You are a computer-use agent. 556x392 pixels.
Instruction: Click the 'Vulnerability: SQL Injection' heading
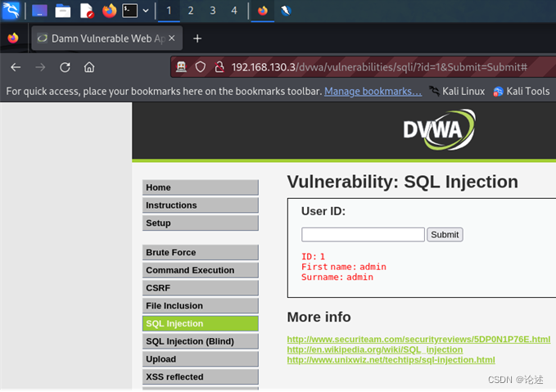pyautogui.click(x=402, y=182)
